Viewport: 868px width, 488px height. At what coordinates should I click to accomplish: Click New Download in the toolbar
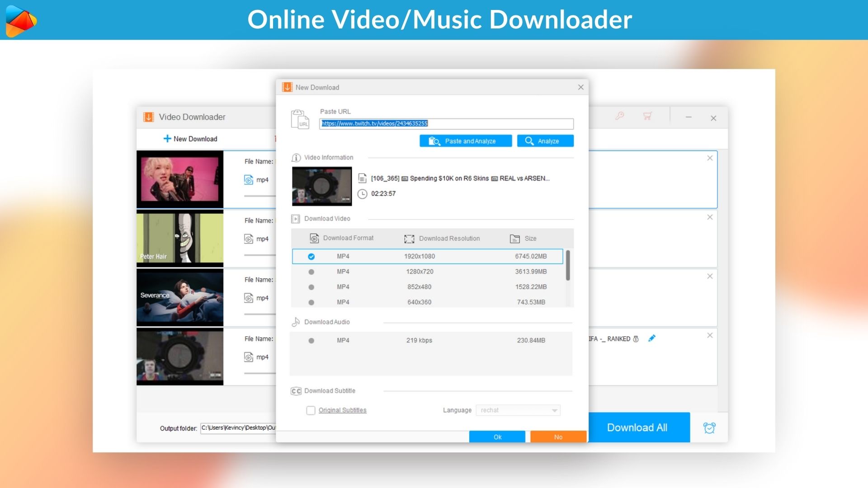click(190, 139)
